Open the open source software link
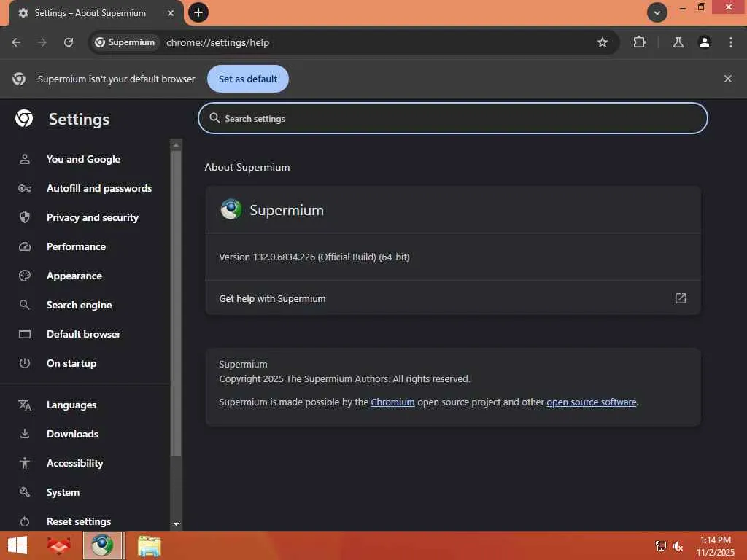This screenshot has height=560, width=747. pyautogui.click(x=591, y=402)
